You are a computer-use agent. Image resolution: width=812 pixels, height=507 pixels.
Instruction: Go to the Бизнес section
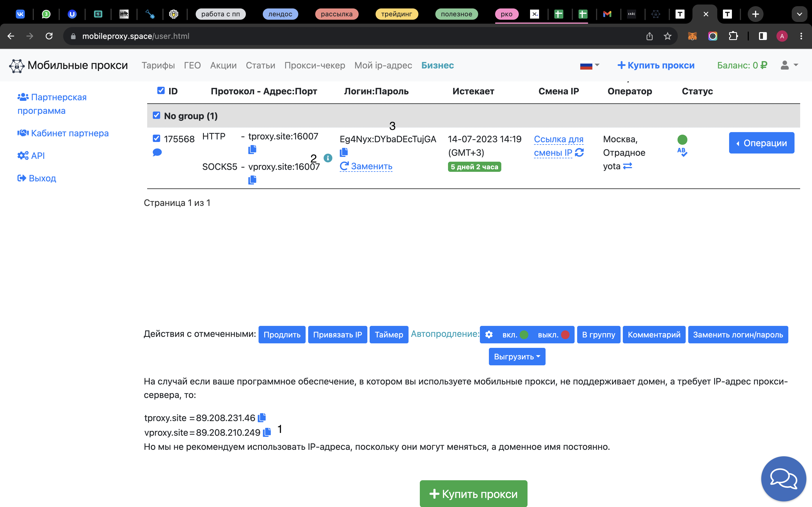point(438,65)
